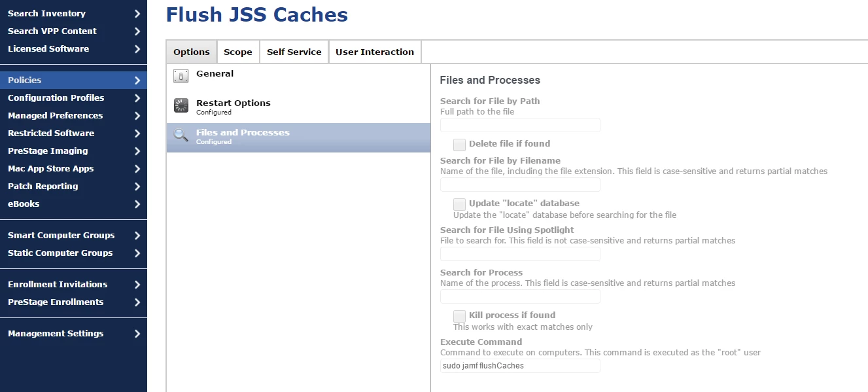
Task: Enable Delete file if found checkbox
Action: [459, 144]
